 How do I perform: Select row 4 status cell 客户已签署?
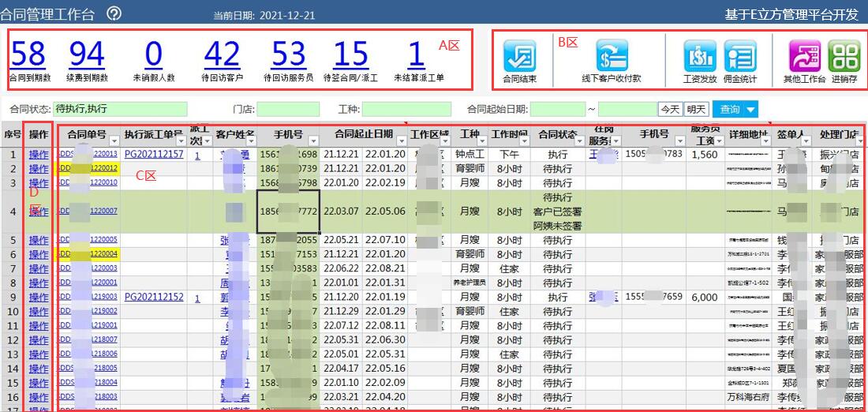(558, 212)
